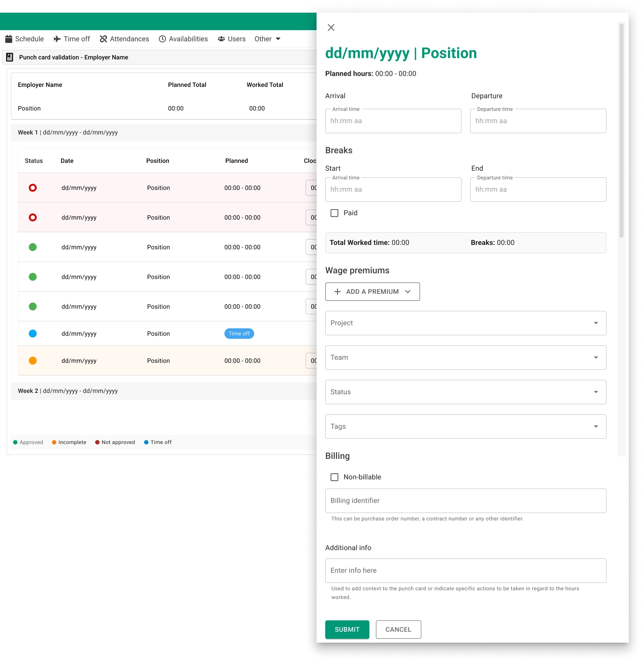Select the Users navigation item

[x=231, y=39]
